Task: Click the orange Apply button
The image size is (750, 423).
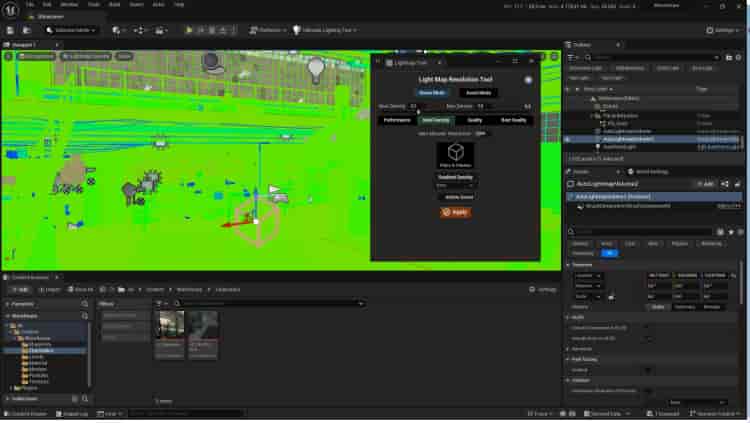Action: click(455, 212)
